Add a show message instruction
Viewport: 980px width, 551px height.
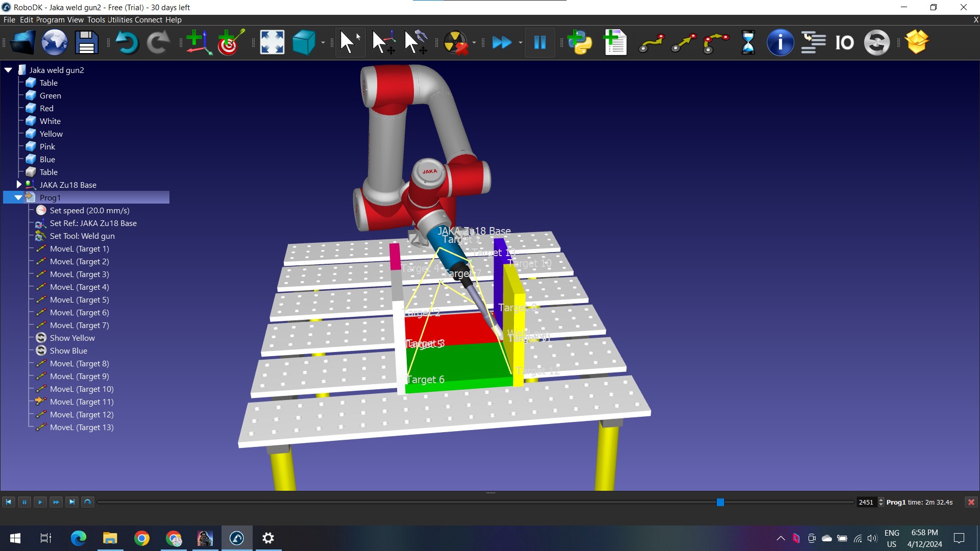pyautogui.click(x=780, y=42)
